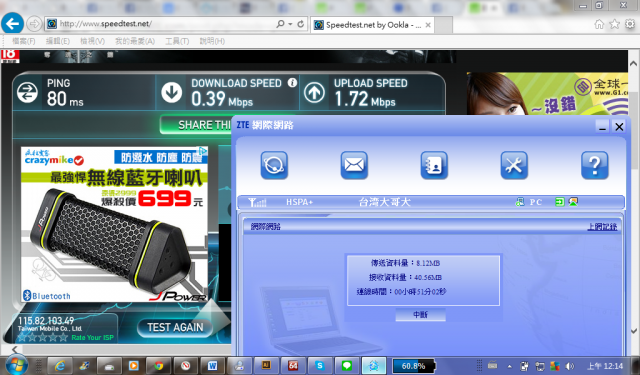Click the PC connection status icon
This screenshot has height=375, width=640.
(520, 202)
